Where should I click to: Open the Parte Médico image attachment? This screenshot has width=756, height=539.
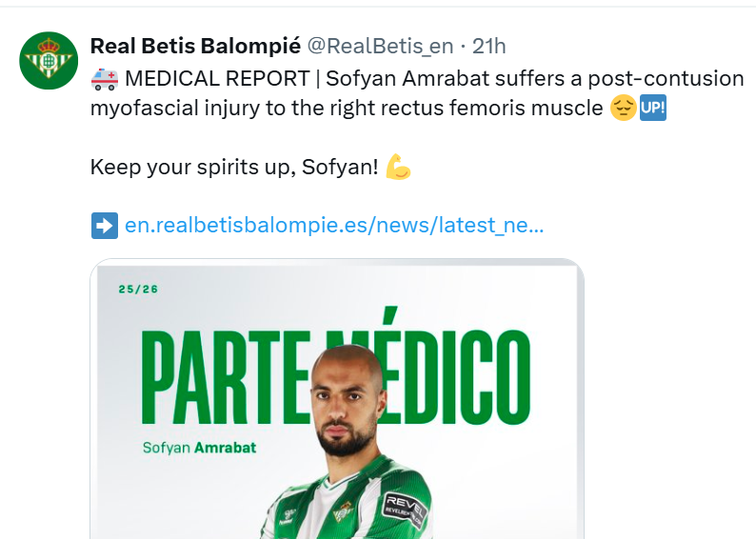[337, 400]
